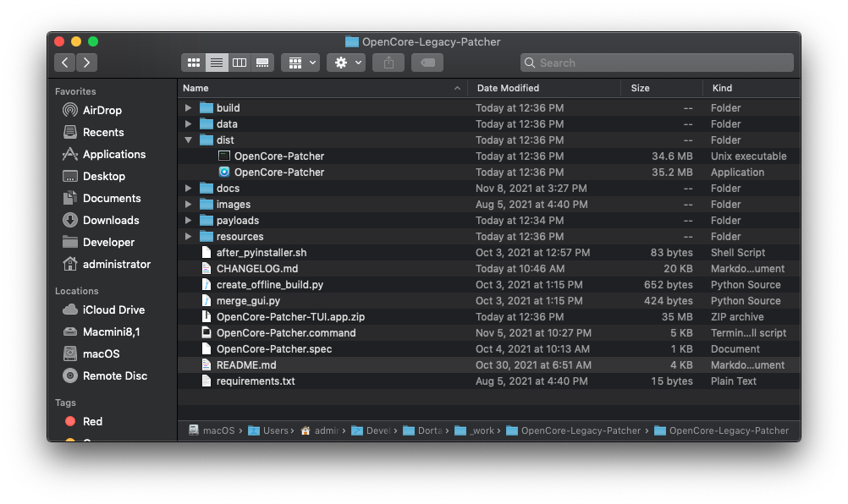Screen dimensions: 848x504
Task: Select list view toggle in toolbar
Action: [217, 63]
